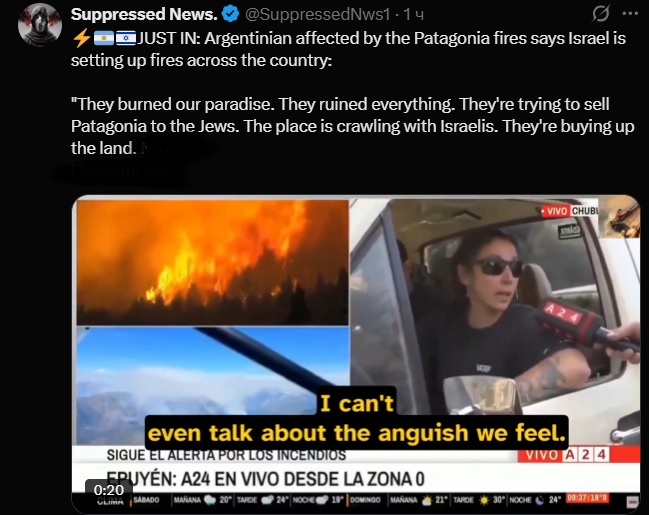649x515 pixels.
Task: Click the VIVO A24 channel logo
Action: click(x=565, y=455)
